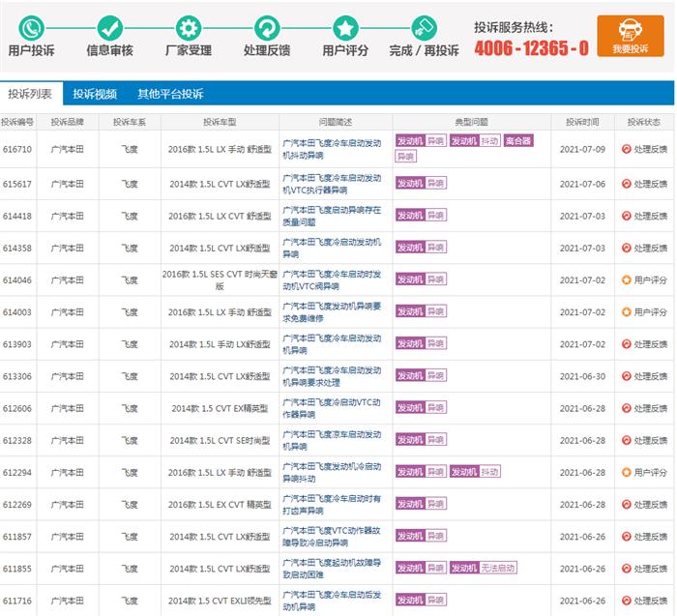The width and height of the screenshot is (677, 616).
Task: Click 发动机 异响 tag in row 615617
Action: point(421,183)
